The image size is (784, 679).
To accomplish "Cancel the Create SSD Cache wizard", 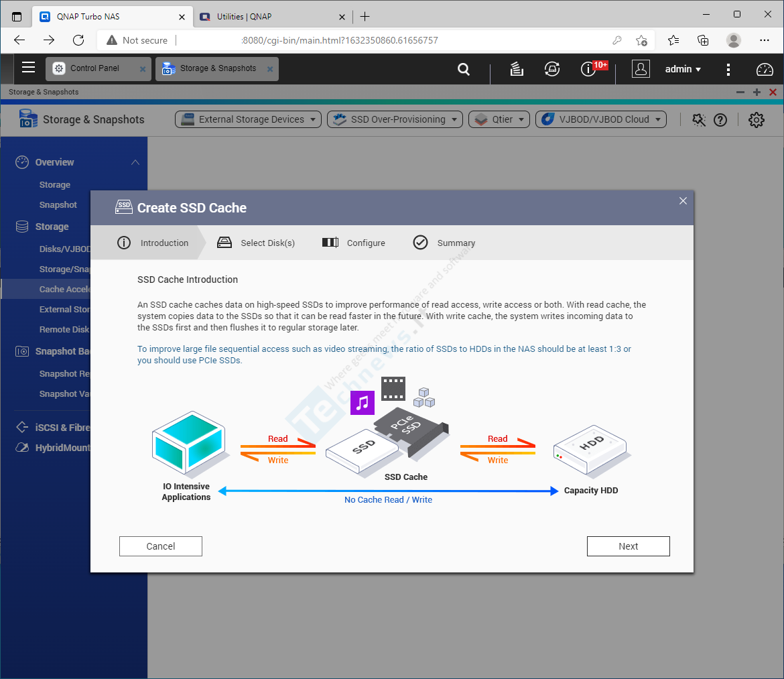I will [161, 546].
